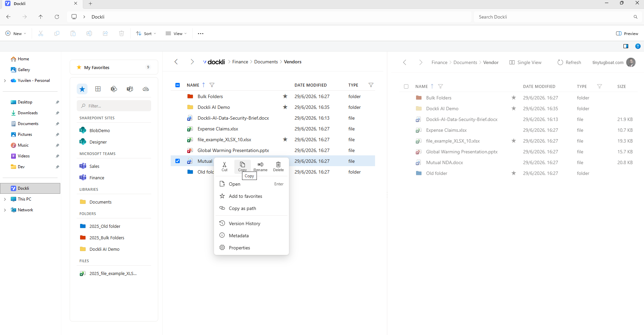Go up one level with the up arrow
Viewport: 644px width, 335px height.
click(41, 17)
